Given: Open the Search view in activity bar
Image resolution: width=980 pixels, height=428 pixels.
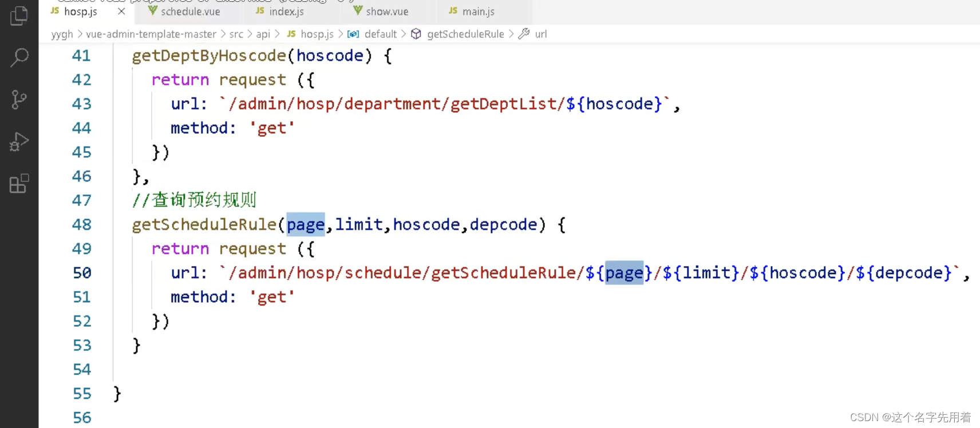Looking at the screenshot, I should tap(19, 57).
